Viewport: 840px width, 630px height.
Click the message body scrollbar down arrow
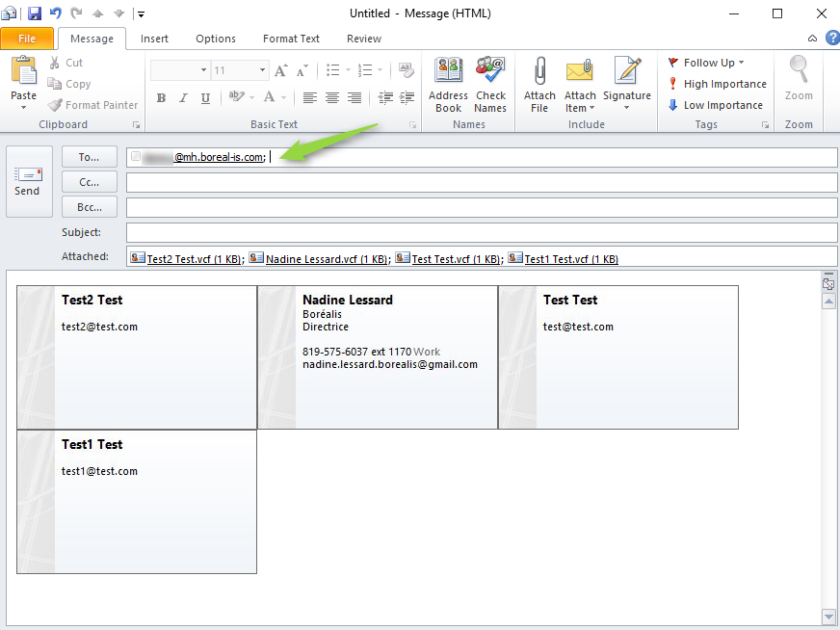[828, 617]
